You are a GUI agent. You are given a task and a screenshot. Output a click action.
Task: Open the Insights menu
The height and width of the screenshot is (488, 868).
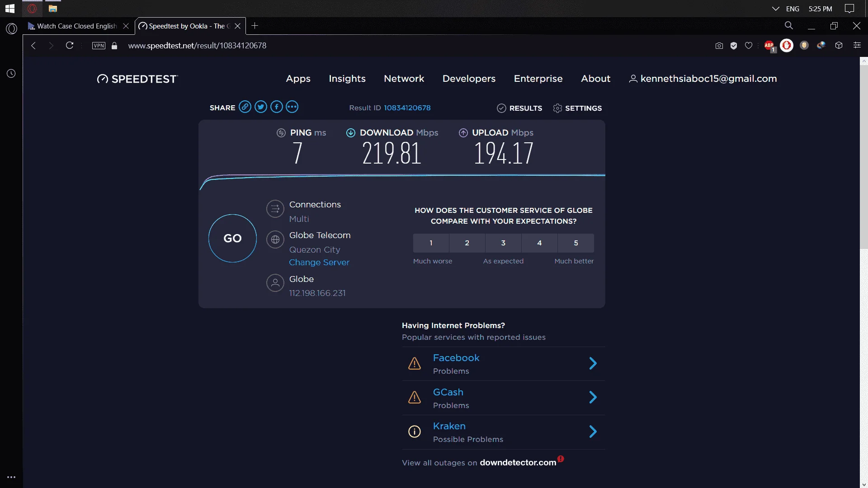[347, 79]
